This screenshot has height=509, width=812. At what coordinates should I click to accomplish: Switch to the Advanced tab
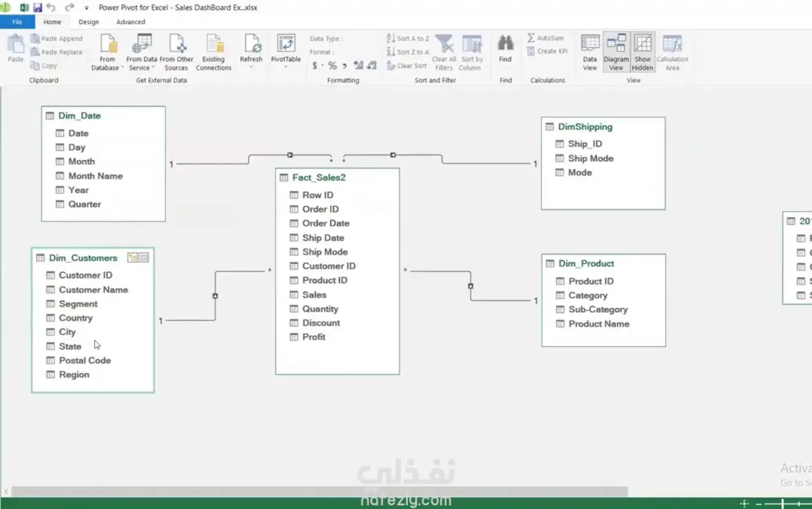(131, 22)
